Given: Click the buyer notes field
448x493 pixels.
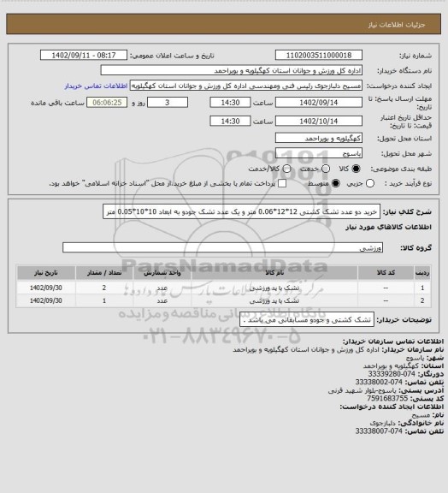Looking at the screenshot, I should pos(307,320).
